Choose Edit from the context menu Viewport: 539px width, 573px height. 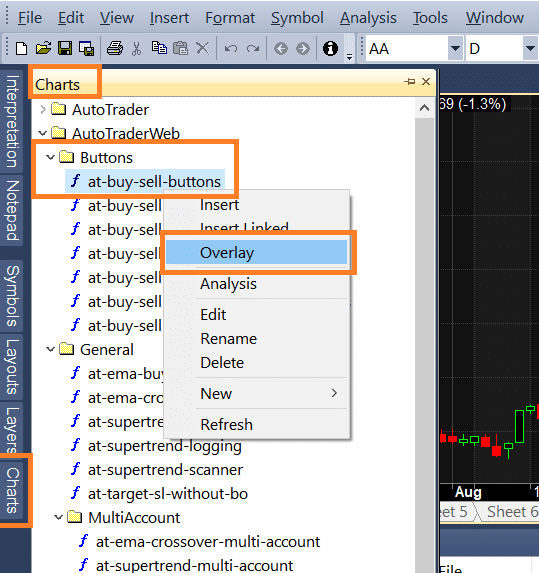(x=257, y=315)
